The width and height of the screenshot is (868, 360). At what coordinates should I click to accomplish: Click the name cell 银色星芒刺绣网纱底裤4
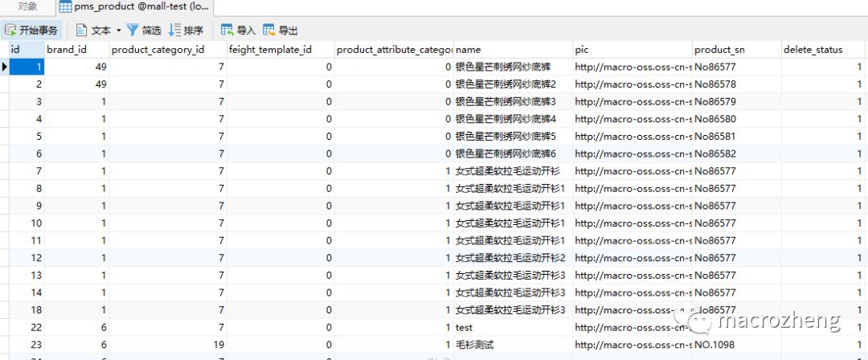513,119
